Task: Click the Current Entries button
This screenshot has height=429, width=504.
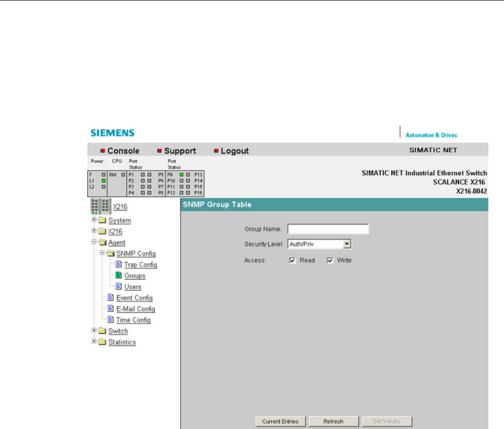Action: pos(280,421)
